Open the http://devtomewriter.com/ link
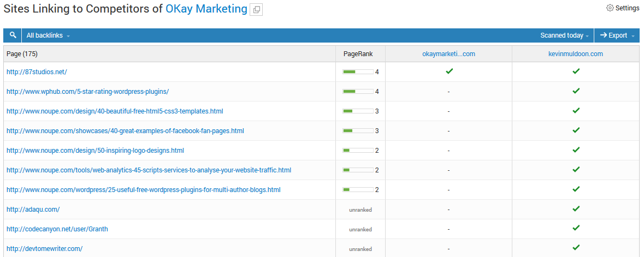This screenshot has height=257, width=644. point(44,249)
